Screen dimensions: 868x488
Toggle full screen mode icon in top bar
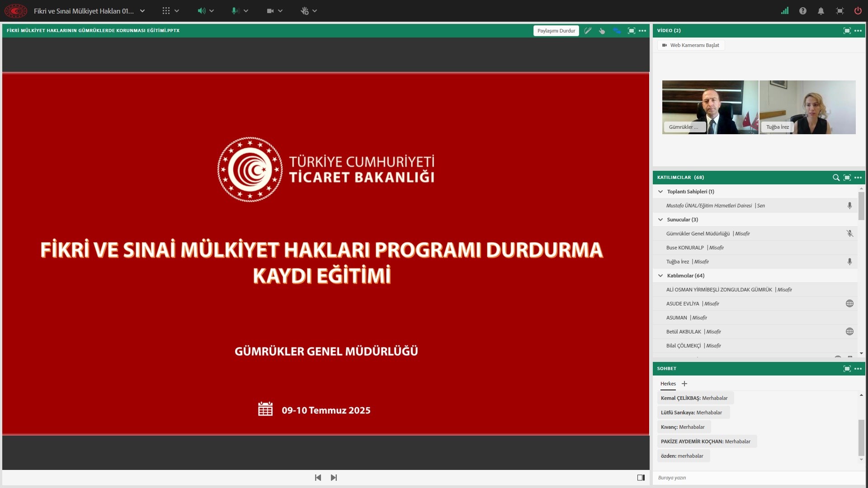pyautogui.click(x=840, y=11)
